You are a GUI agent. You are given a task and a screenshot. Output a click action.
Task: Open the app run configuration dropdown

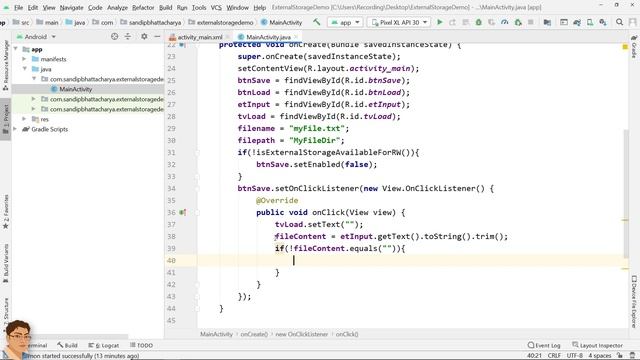(x=345, y=22)
